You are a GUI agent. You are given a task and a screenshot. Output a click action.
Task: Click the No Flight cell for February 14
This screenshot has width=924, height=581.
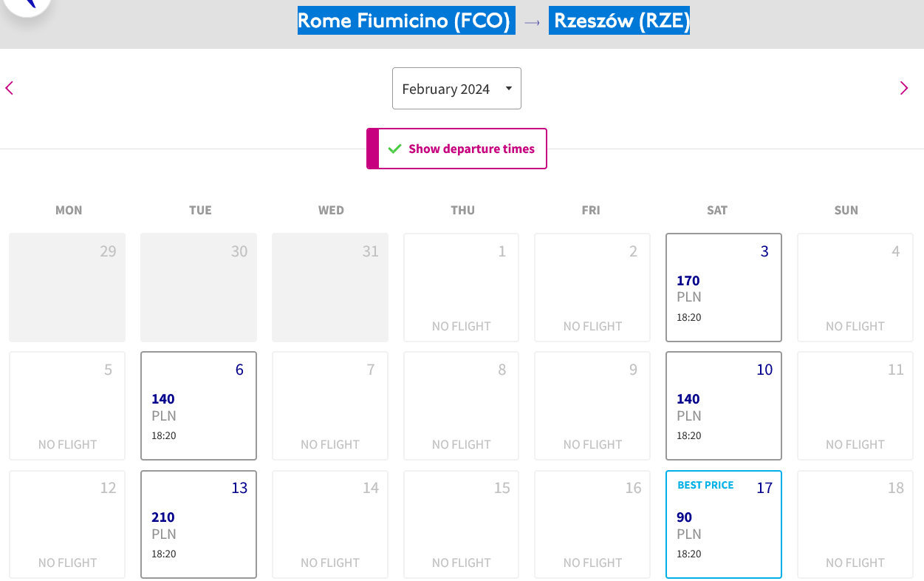(330, 524)
